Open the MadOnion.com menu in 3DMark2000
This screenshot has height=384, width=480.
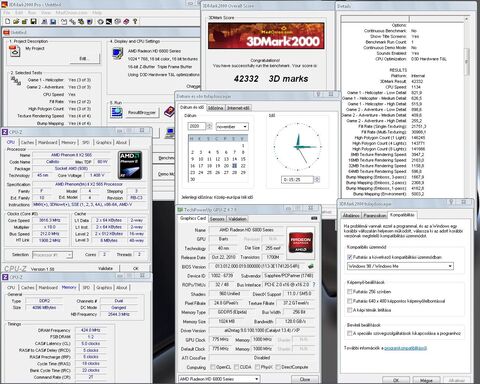pyautogui.click(x=71, y=13)
